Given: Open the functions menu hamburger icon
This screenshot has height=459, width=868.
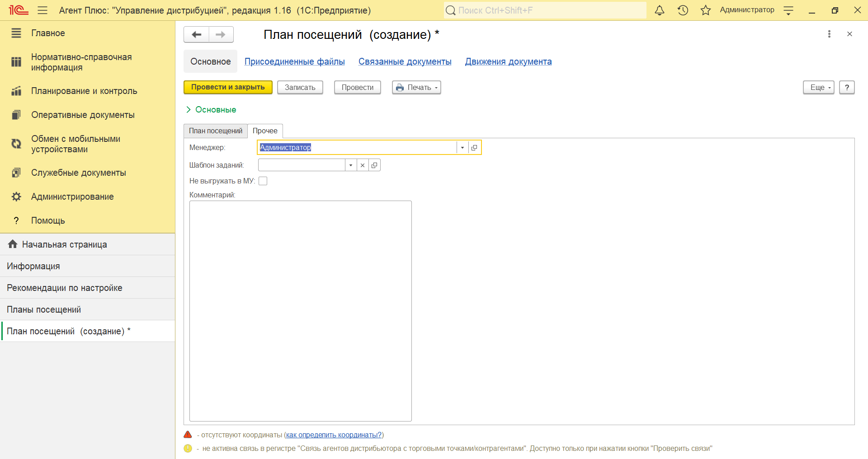Looking at the screenshot, I should click(x=42, y=10).
